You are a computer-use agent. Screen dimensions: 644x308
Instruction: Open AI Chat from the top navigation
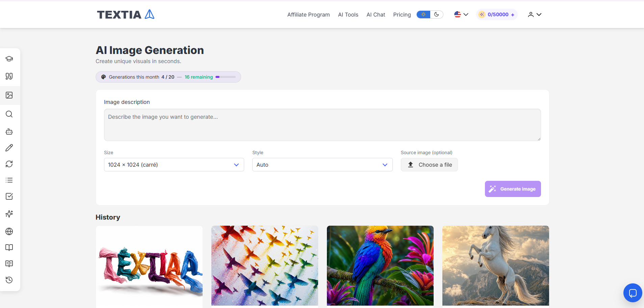pos(376,15)
